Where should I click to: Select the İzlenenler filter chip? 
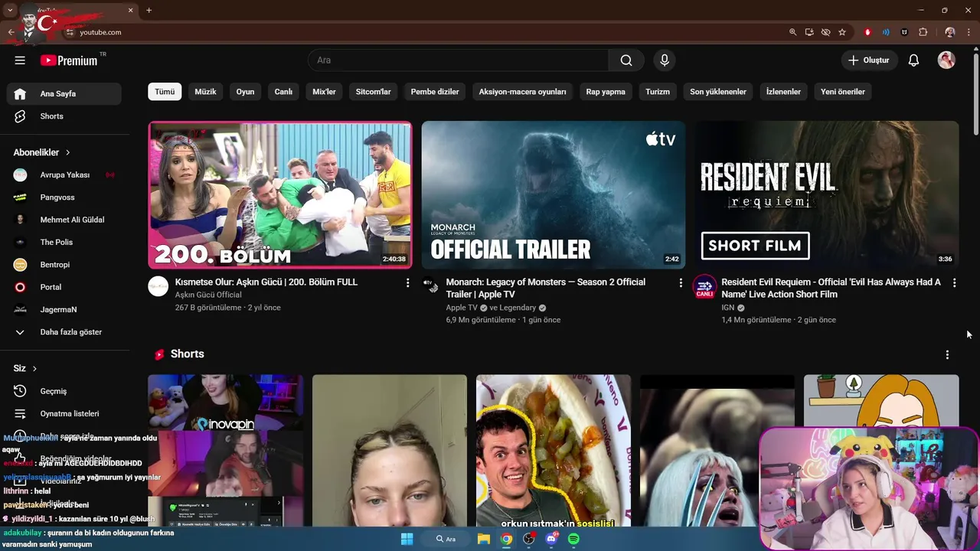click(783, 92)
